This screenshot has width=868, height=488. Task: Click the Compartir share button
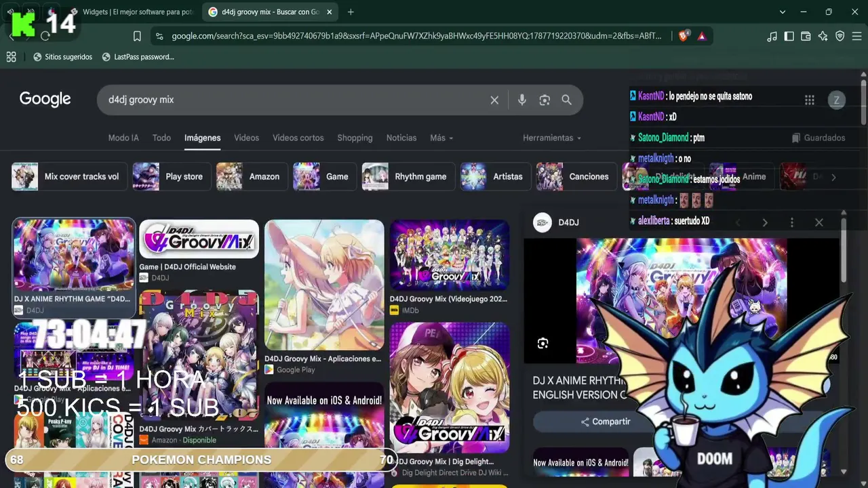[606, 422]
